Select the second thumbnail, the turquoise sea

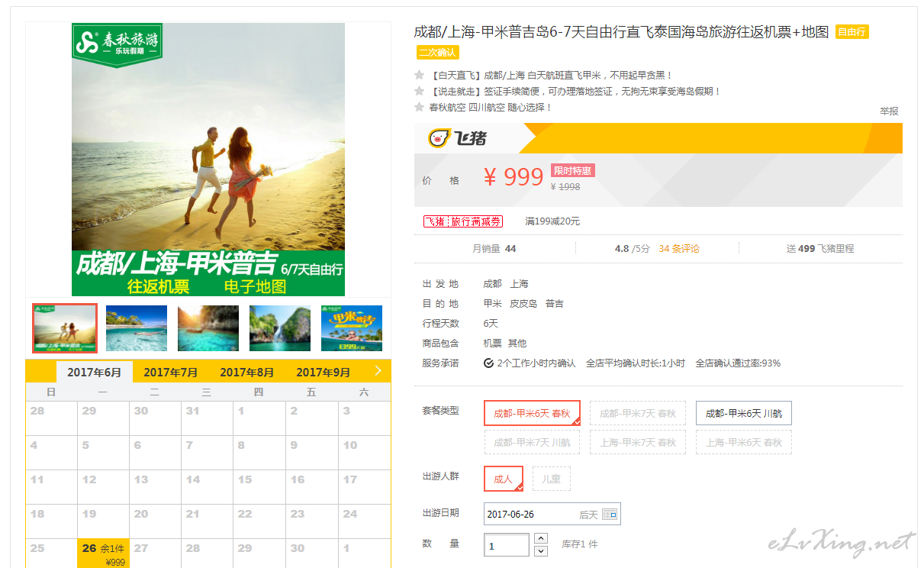click(137, 328)
